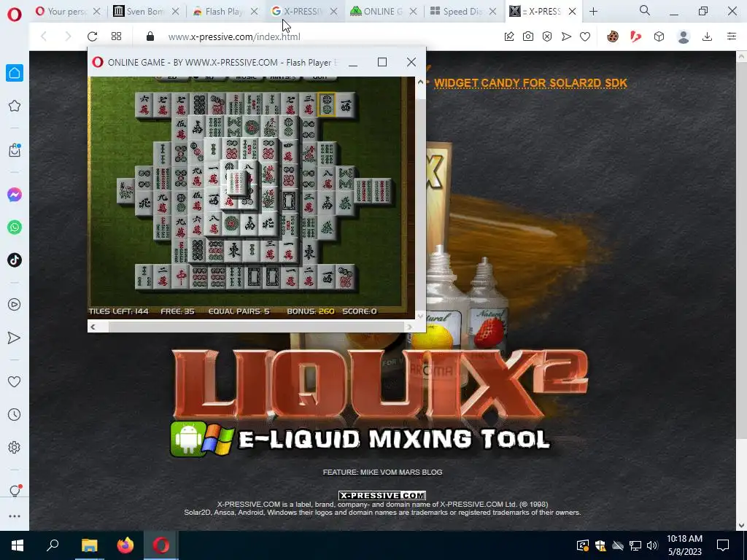Open My Flow in the sidebar
The height and width of the screenshot is (560, 747).
click(15, 338)
